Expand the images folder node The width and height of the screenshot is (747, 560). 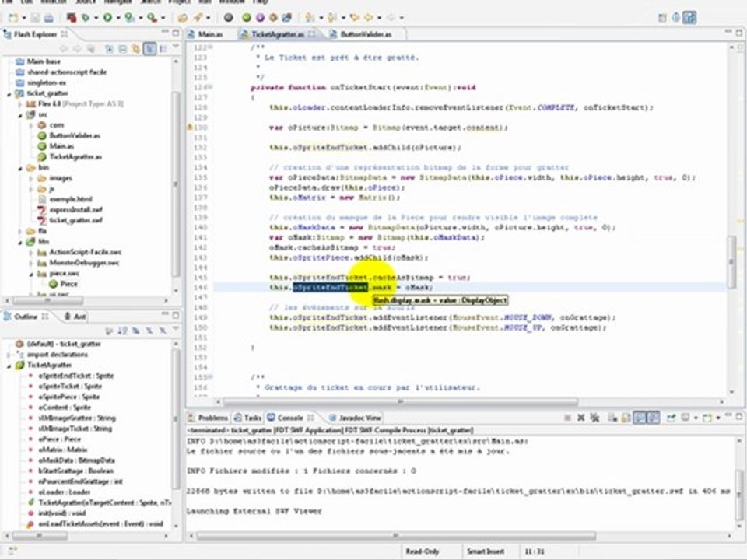(31, 178)
